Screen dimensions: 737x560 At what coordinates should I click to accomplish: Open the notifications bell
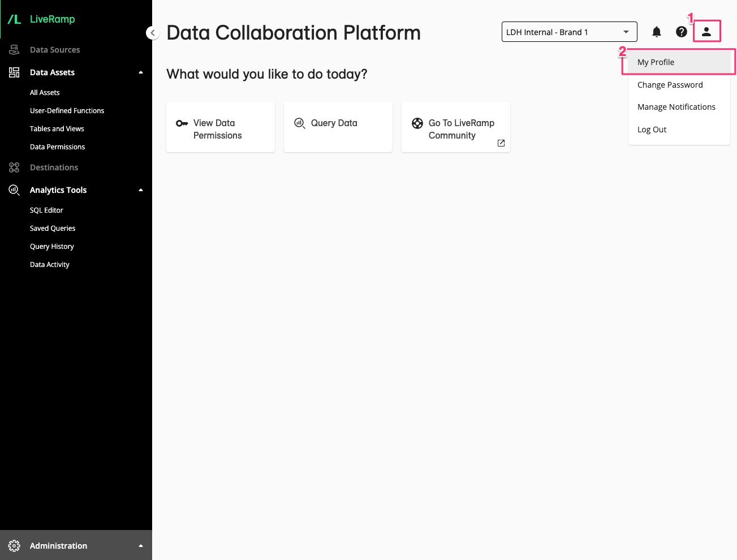(x=657, y=32)
